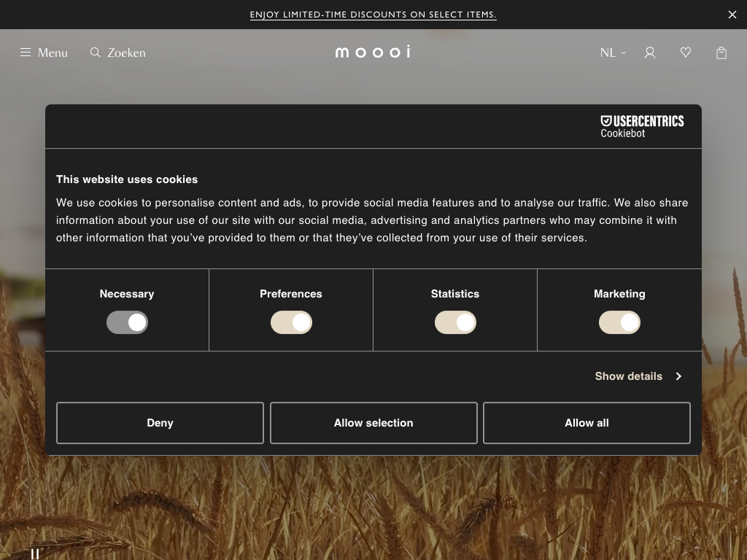The image size is (747, 560).
Task: Turn off the Marketing cookies switch
Action: tap(619, 322)
